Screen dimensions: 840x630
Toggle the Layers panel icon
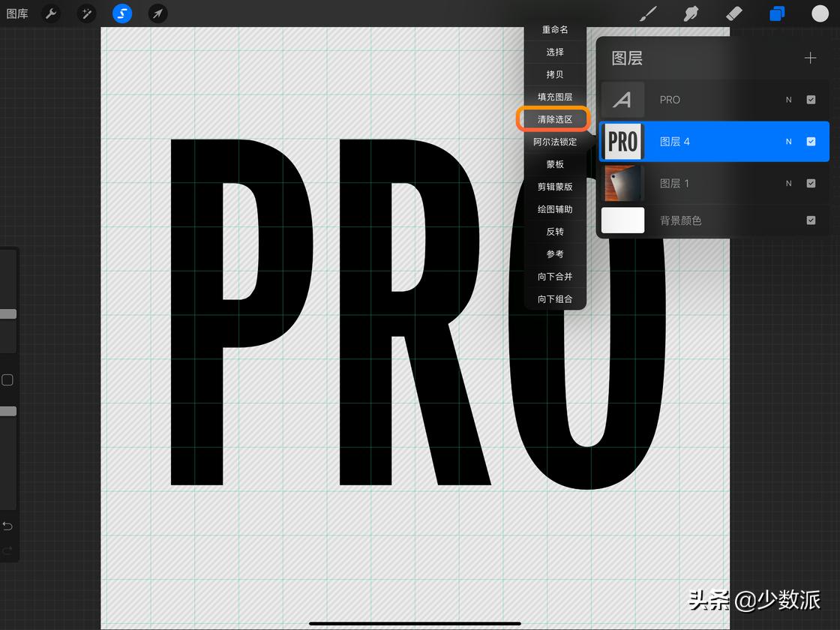coord(777,13)
